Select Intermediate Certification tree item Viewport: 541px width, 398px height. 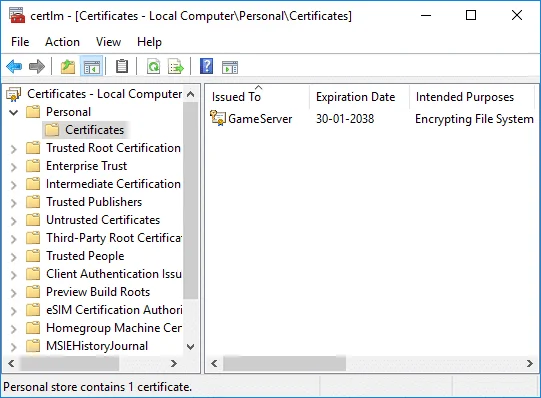tap(113, 184)
